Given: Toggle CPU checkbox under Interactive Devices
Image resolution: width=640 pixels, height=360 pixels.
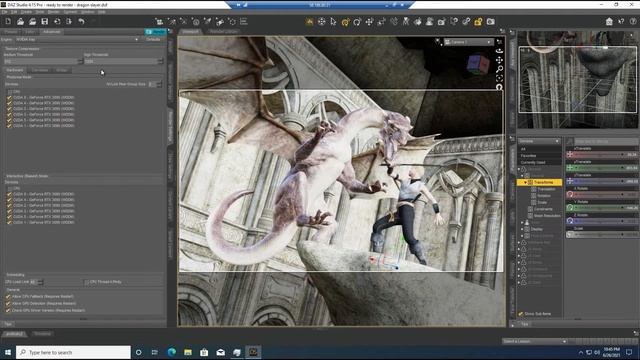Looking at the screenshot, I should (x=11, y=188).
